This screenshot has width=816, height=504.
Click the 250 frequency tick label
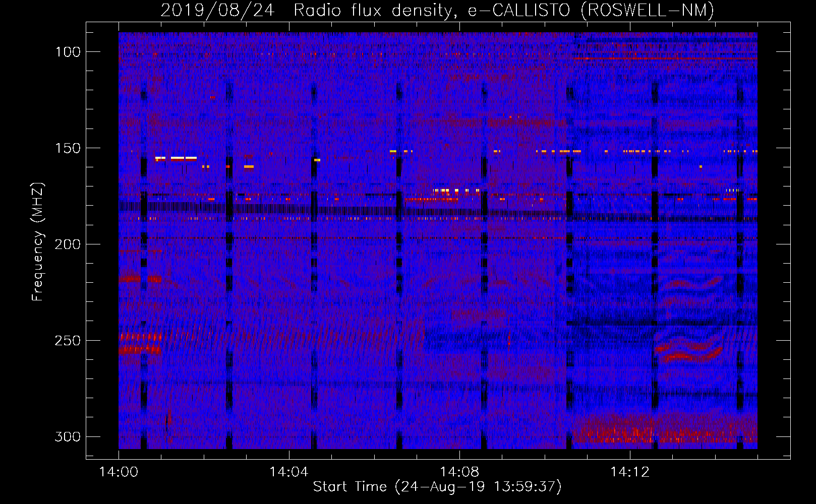[x=68, y=341]
